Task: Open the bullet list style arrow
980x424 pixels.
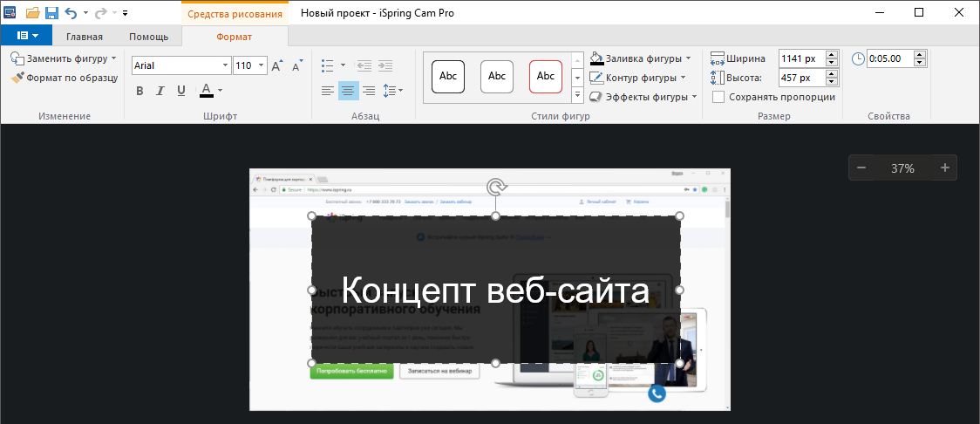Action: pos(343,65)
